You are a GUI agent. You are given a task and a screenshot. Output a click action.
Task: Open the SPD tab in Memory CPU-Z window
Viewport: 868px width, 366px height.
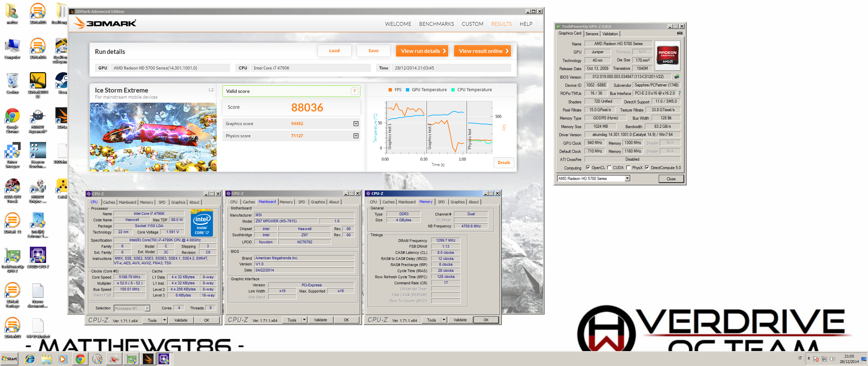[x=441, y=202]
